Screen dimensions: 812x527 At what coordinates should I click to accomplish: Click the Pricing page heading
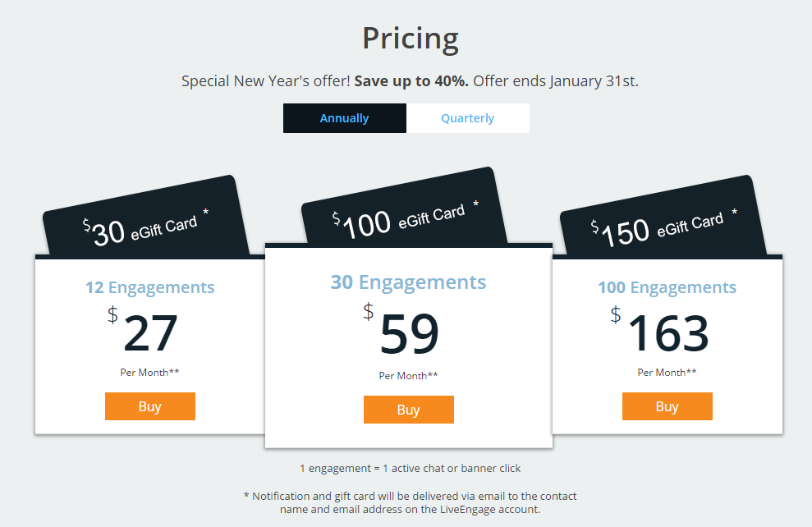click(411, 39)
